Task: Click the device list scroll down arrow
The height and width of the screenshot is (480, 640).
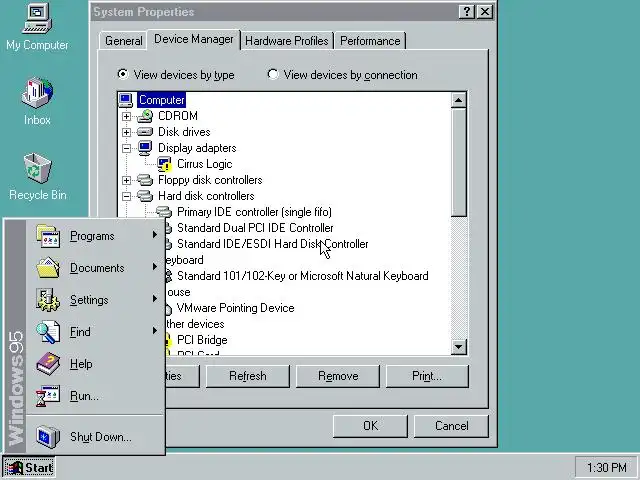Action: [x=459, y=347]
